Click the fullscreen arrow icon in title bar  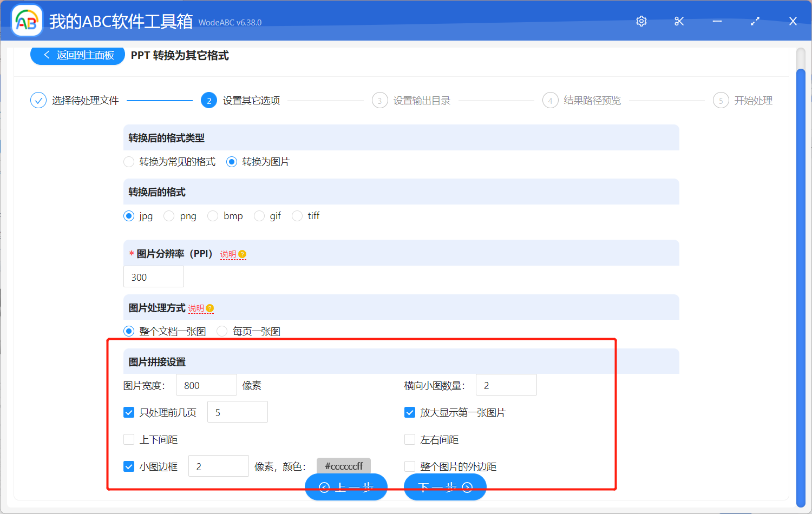coord(755,21)
